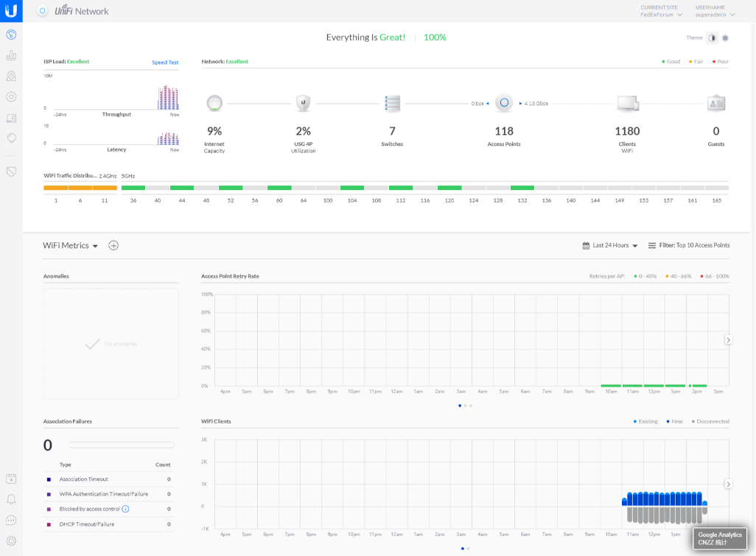
Task: Open the Insights lightbulb sidebar icon
Action: (11, 138)
